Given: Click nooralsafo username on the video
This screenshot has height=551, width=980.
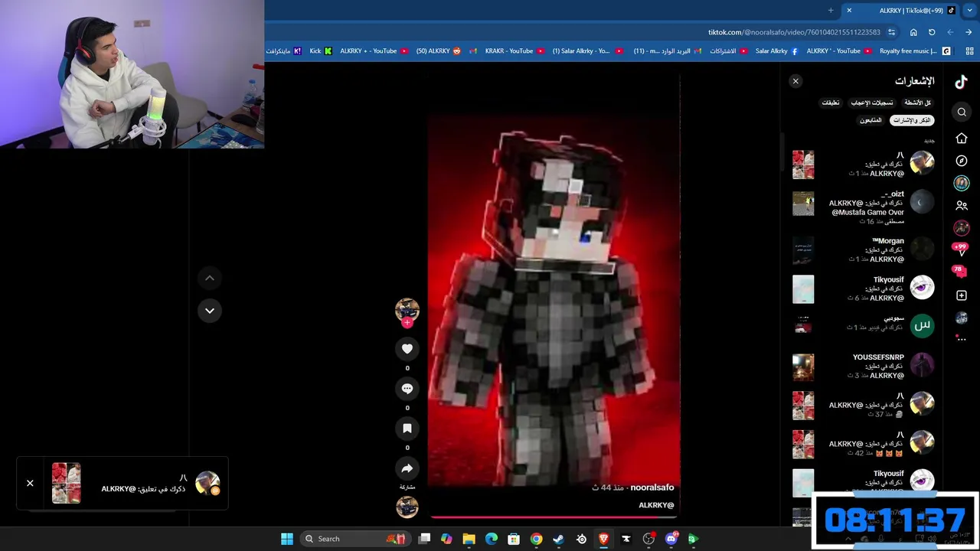Looking at the screenshot, I should point(652,487).
